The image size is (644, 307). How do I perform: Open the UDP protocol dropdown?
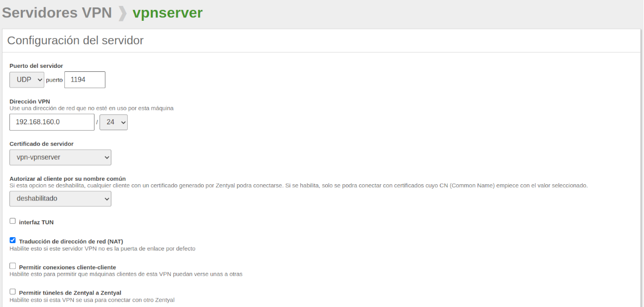pyautogui.click(x=27, y=80)
